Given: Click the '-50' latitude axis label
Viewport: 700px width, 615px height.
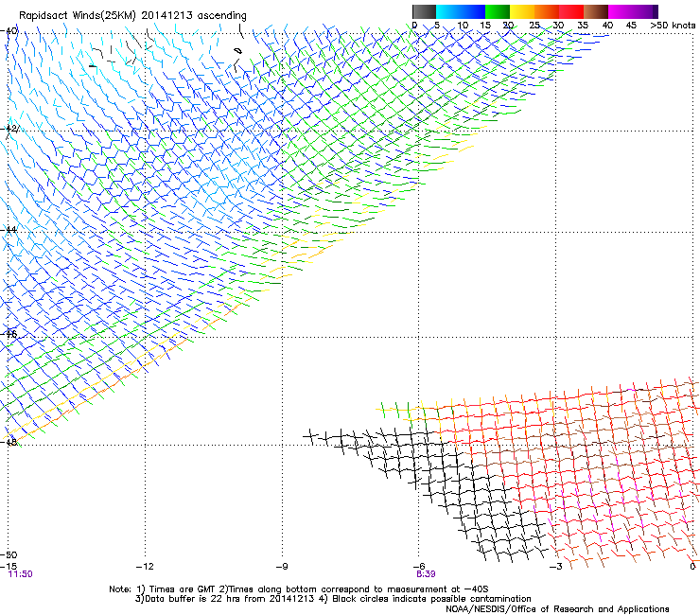Looking at the screenshot, I should coord(9,555).
